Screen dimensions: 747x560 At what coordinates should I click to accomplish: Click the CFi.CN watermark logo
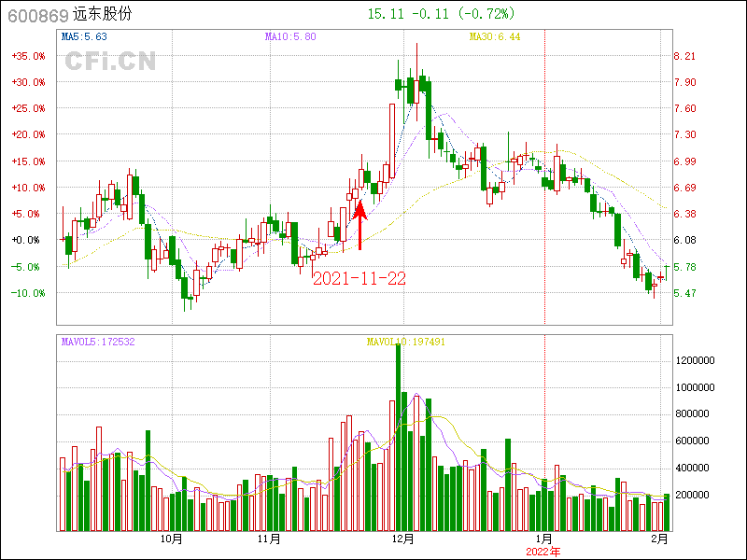110,62
